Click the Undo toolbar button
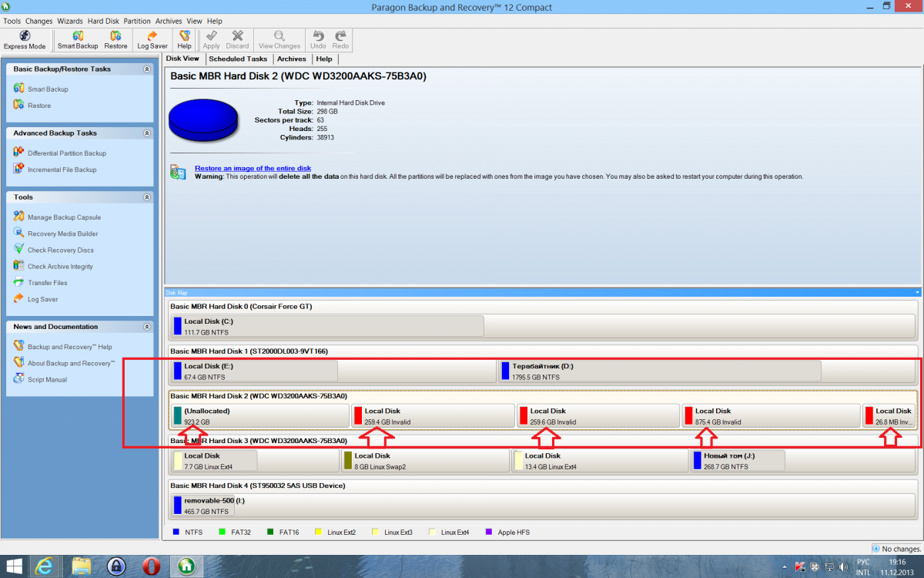Viewport: 924px width, 578px height. [318, 40]
